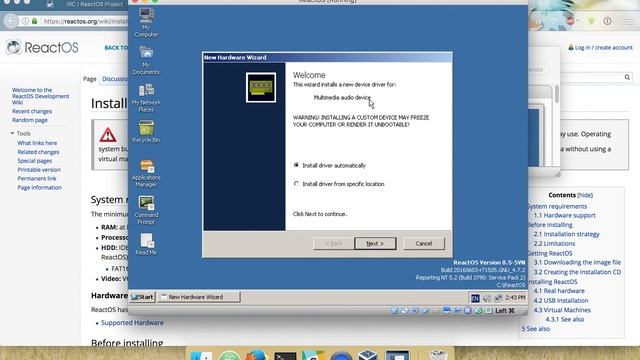Screen dimensions: 640x360
Task: Click the blue round app icon in Dock
Action: click(341, 356)
